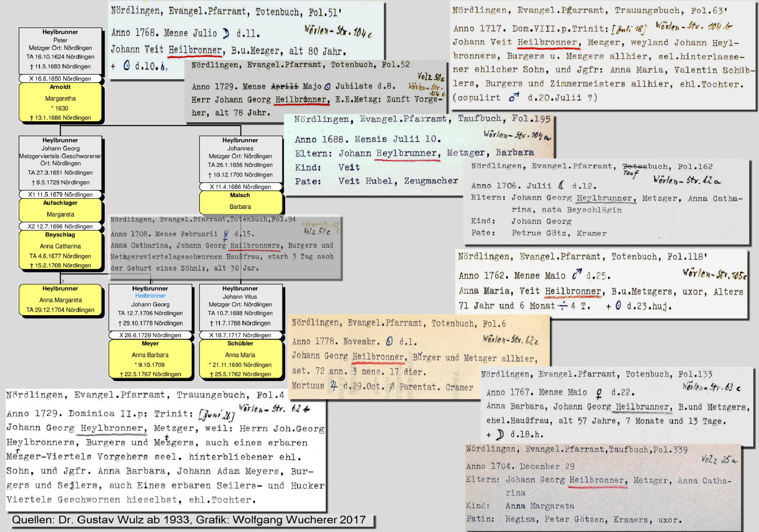Click the Mars symbol in the 1717 Trauungsbuch record

point(514,97)
